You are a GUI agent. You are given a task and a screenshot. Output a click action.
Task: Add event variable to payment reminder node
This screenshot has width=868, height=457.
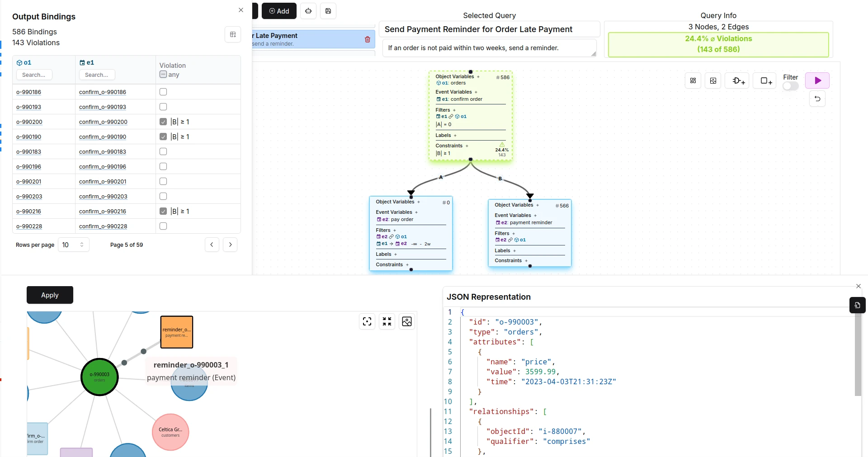(535, 216)
